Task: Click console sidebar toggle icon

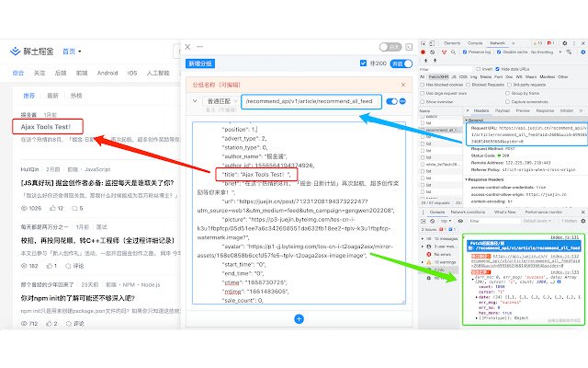Action: tap(424, 221)
